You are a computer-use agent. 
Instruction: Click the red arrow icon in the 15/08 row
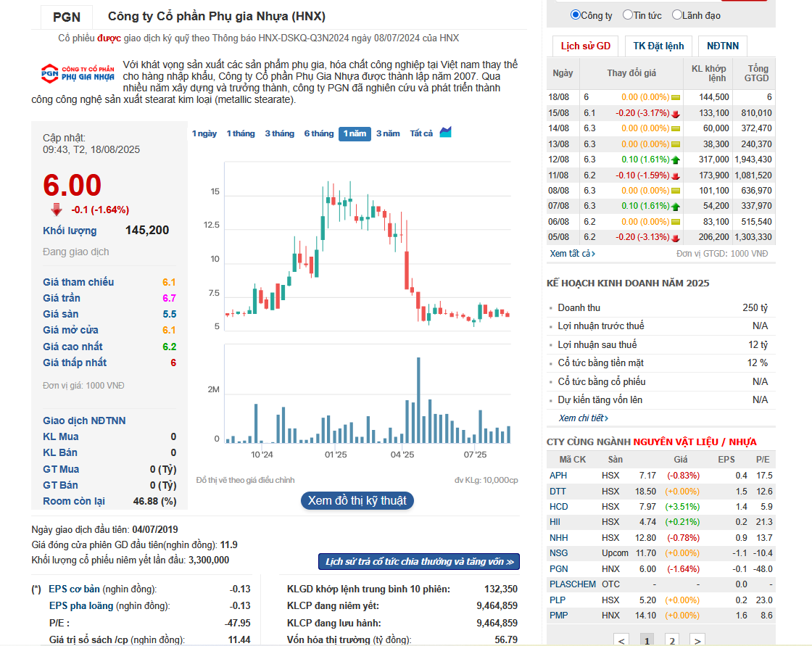[675, 113]
